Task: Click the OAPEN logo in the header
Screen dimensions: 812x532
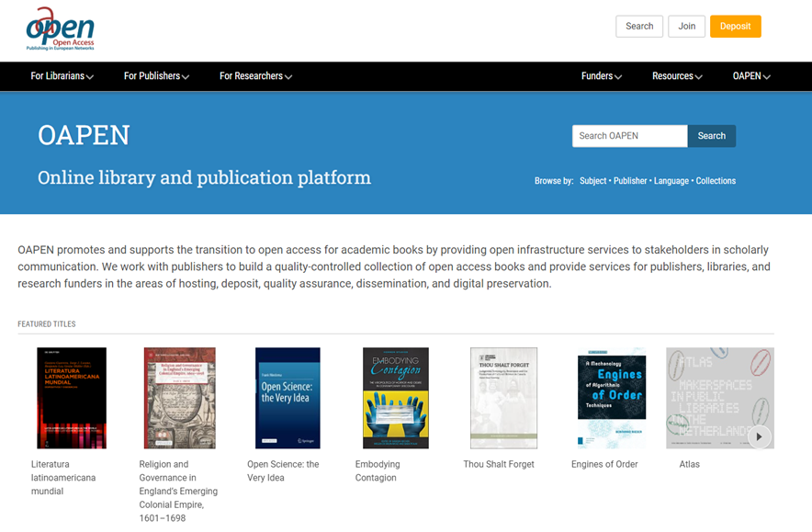Action: 61,29
